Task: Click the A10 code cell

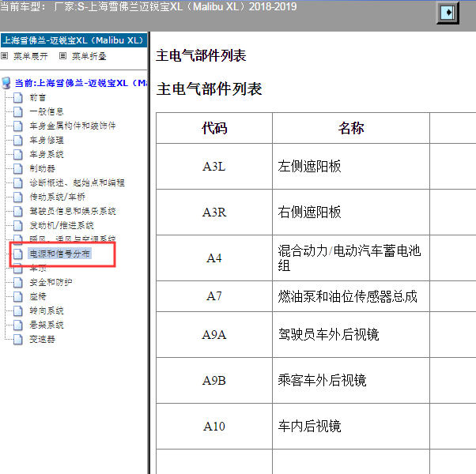Action: coord(214,426)
